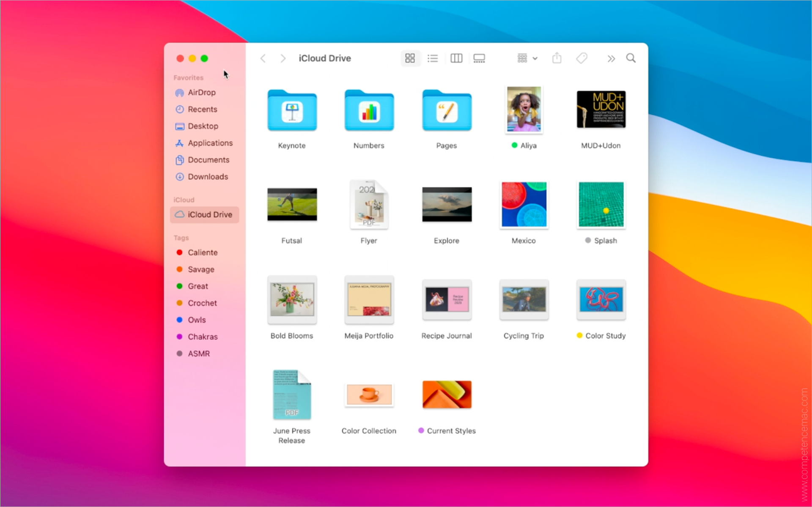Open AirDrop in the sidebar

point(201,92)
